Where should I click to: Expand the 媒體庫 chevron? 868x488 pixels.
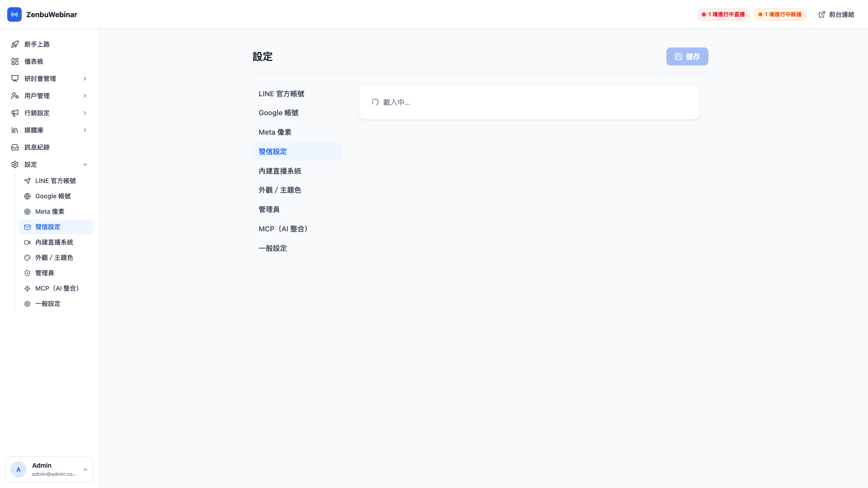point(85,130)
